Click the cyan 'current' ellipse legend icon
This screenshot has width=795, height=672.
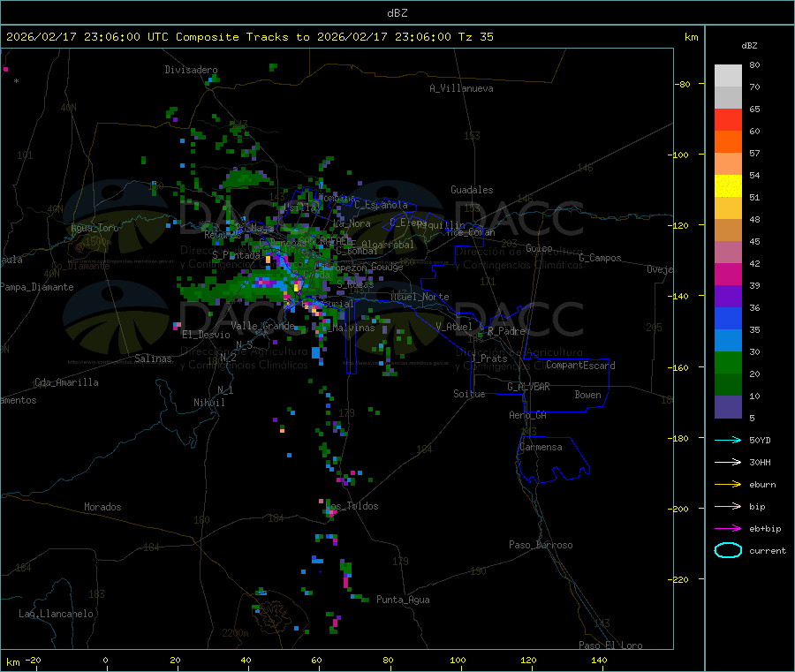coord(728,550)
